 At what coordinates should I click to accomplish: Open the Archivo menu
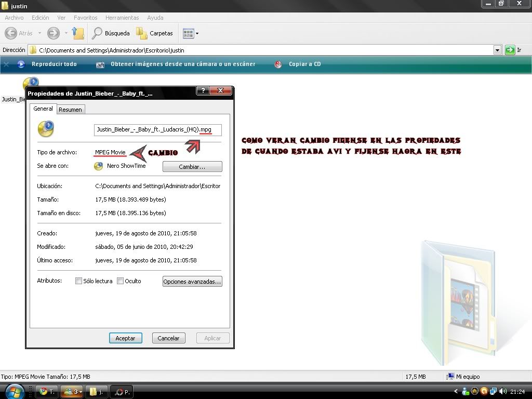tap(14, 18)
